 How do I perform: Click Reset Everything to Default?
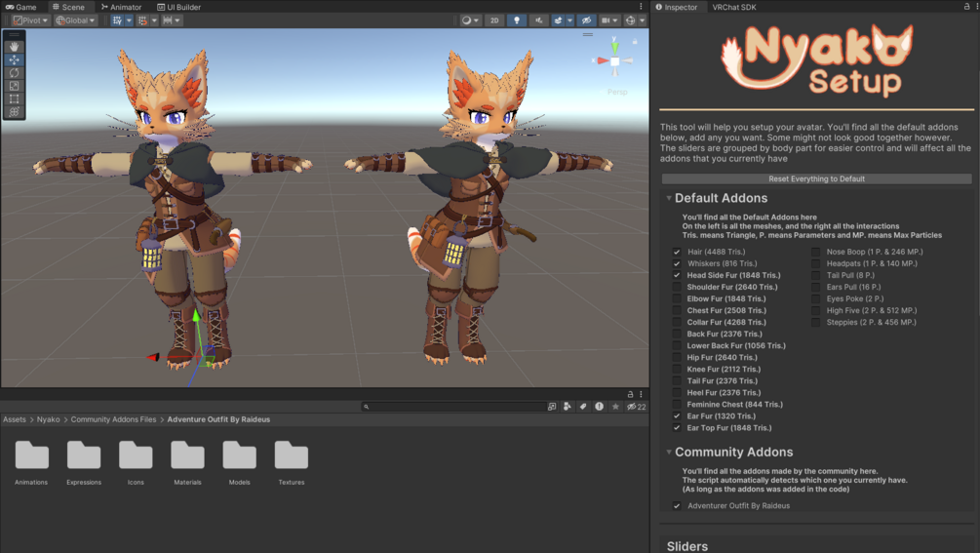[x=816, y=178]
